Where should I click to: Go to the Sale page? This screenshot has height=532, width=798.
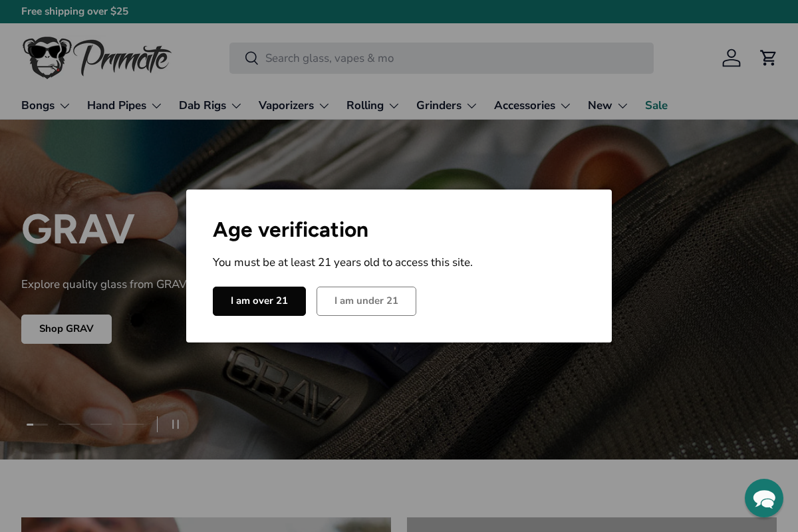tap(656, 106)
